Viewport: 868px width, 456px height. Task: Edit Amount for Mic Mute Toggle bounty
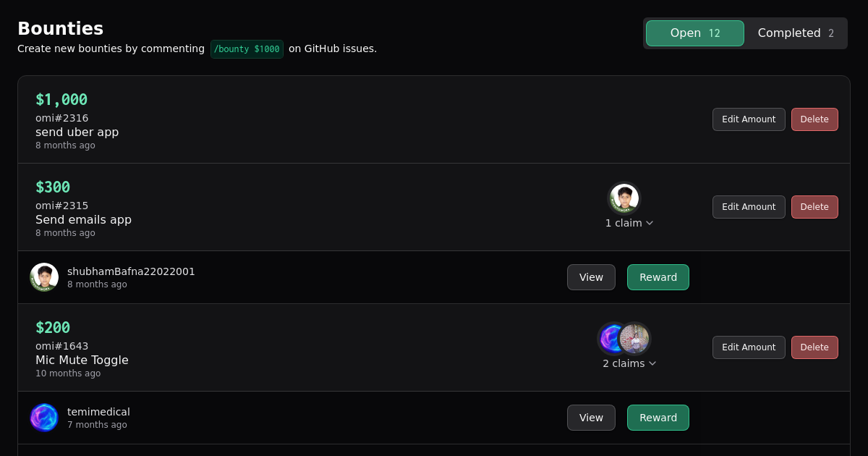[x=749, y=347]
